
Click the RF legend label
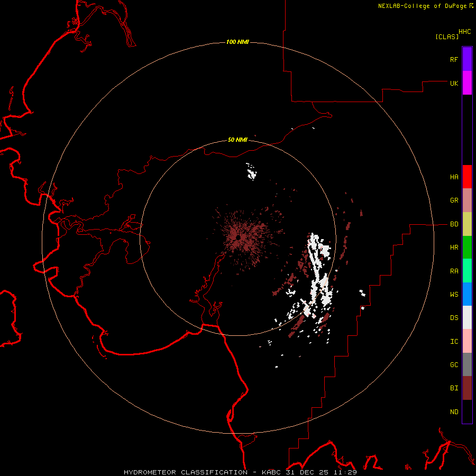pos(454,60)
